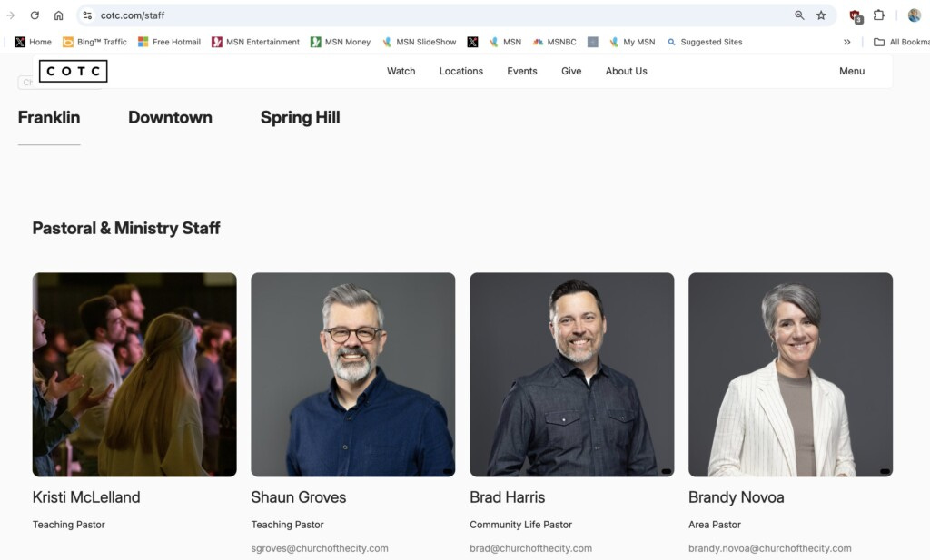Open the Give menu item
Viewport: 930px width, 560px height.
click(x=571, y=71)
